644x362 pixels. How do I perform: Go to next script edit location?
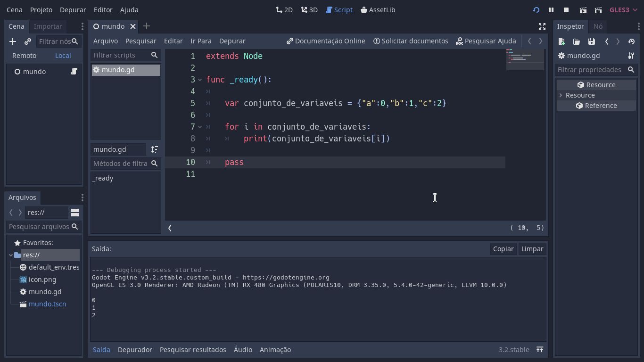pos(541,41)
